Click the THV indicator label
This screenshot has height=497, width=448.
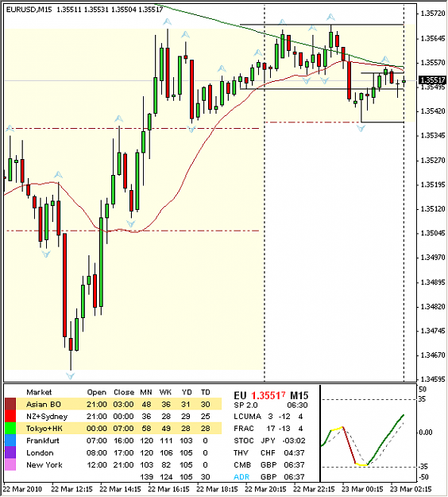[241, 452]
